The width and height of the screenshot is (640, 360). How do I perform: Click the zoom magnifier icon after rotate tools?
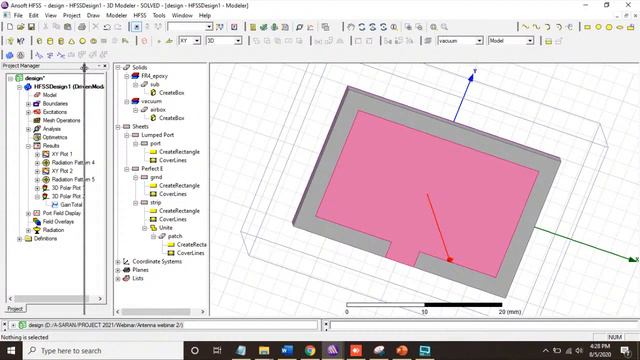(x=394, y=27)
